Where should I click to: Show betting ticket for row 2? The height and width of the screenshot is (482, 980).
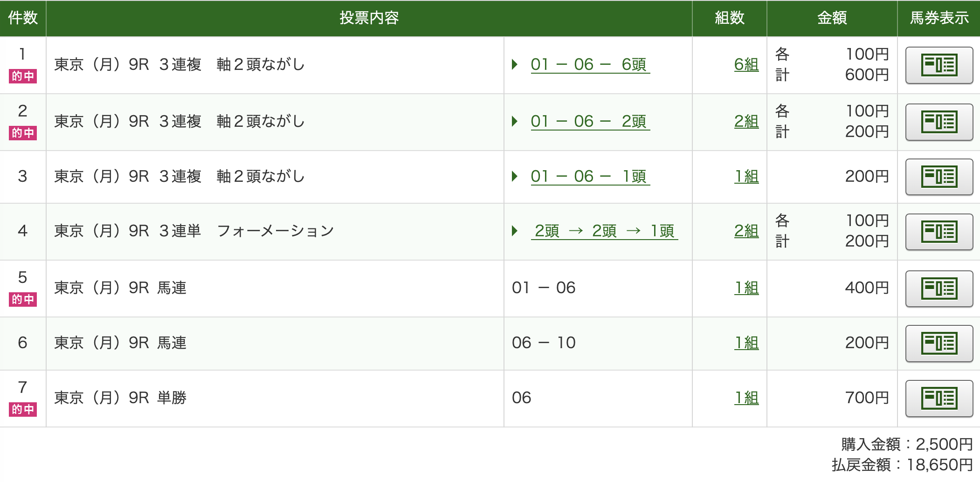939,122
